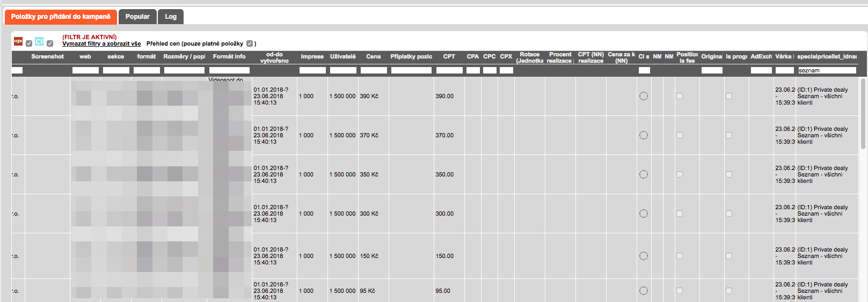The width and height of the screenshot is (868, 302).
Task: Sort by the Cena column header
Action: pos(374,56)
